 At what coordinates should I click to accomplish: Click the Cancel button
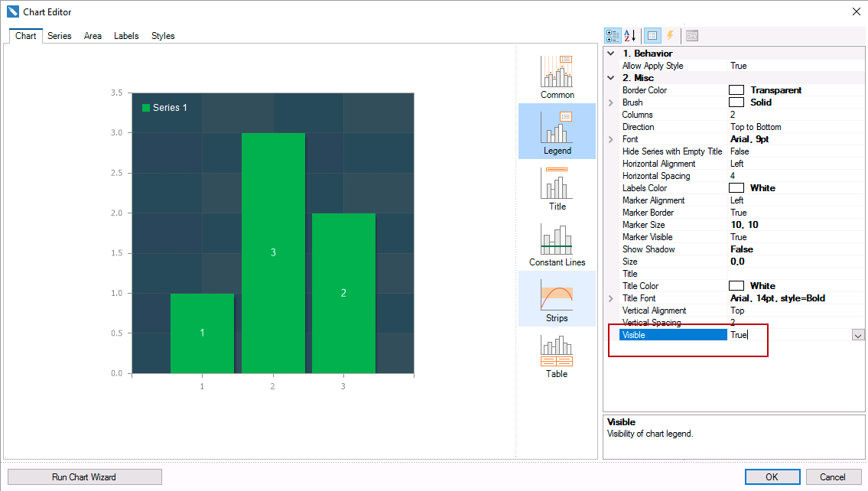click(x=833, y=477)
